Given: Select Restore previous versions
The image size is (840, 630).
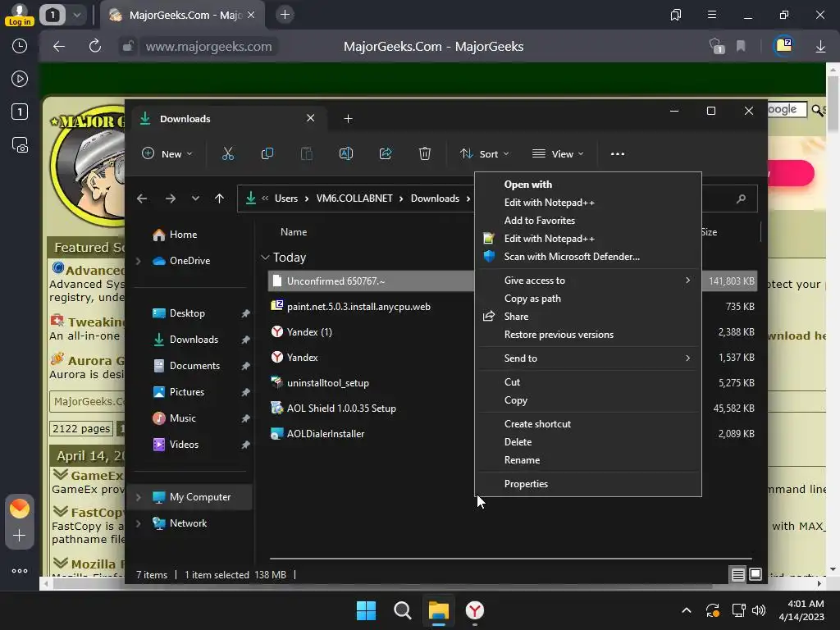Looking at the screenshot, I should click(x=588, y=335).
